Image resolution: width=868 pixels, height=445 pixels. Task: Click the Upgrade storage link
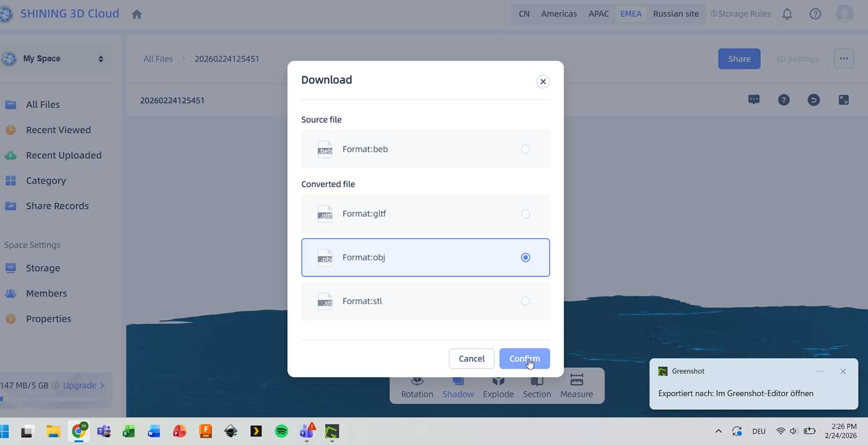click(x=84, y=385)
